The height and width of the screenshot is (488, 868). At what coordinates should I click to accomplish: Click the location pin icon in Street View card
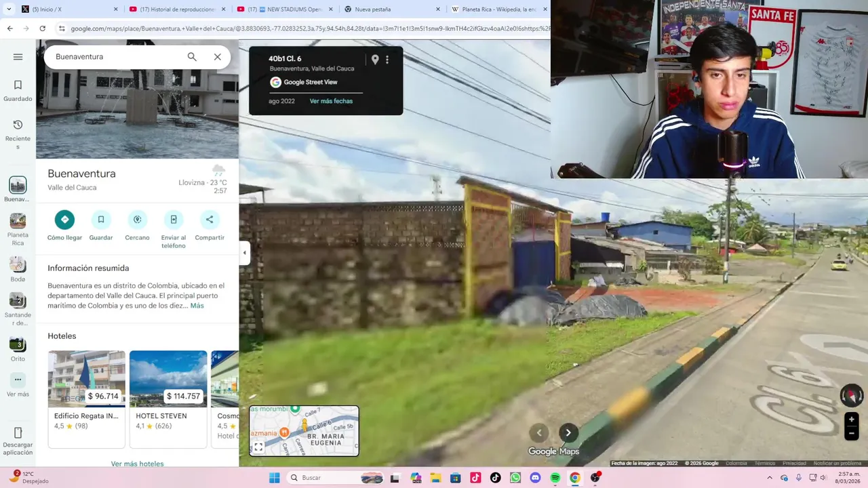(x=375, y=60)
